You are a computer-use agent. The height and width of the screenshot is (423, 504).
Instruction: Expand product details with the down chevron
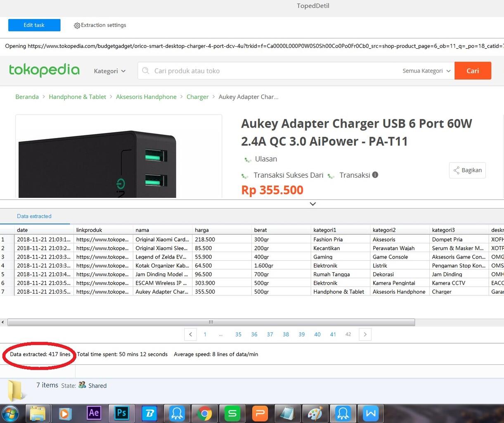[312, 204]
